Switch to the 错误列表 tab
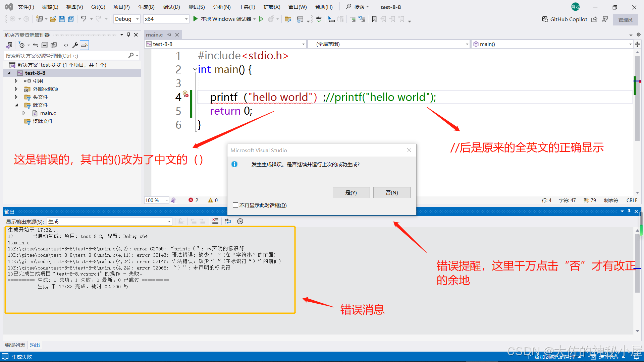 (x=15, y=345)
